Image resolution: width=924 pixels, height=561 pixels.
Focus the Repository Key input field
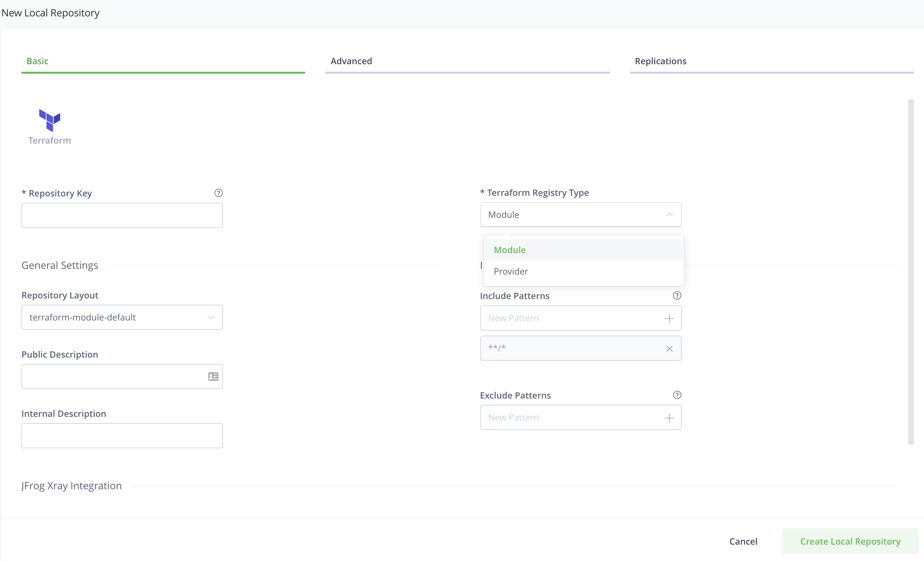click(x=122, y=215)
